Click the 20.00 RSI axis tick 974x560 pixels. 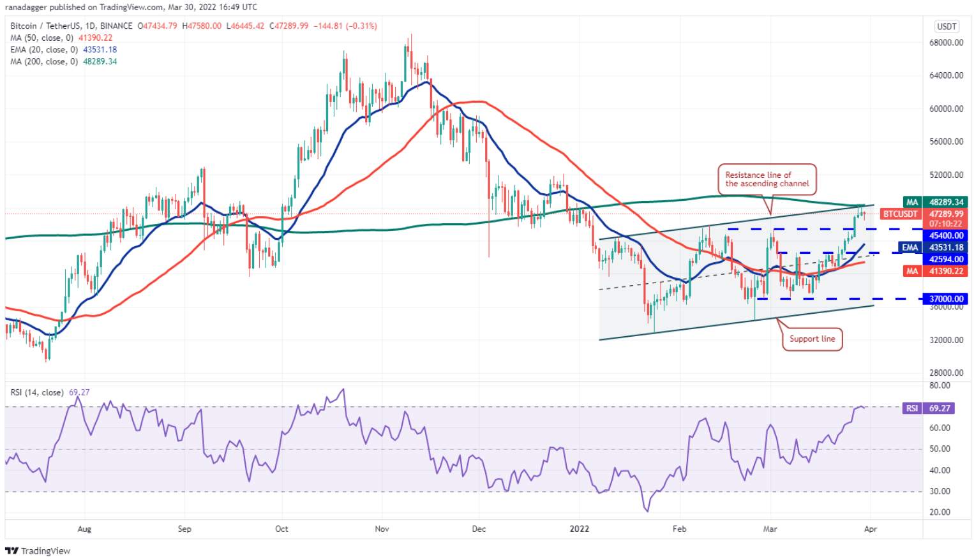pos(940,512)
